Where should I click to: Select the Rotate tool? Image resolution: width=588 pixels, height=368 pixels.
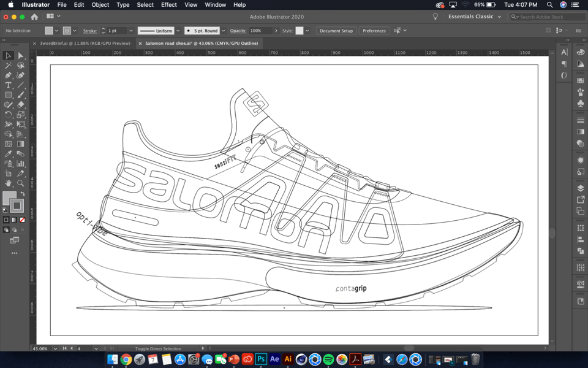coord(8,114)
